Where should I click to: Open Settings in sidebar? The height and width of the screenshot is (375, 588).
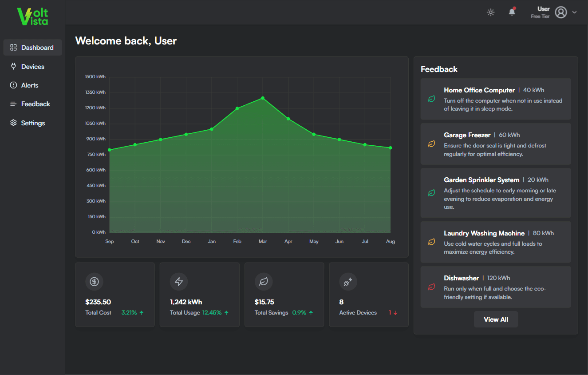32,123
